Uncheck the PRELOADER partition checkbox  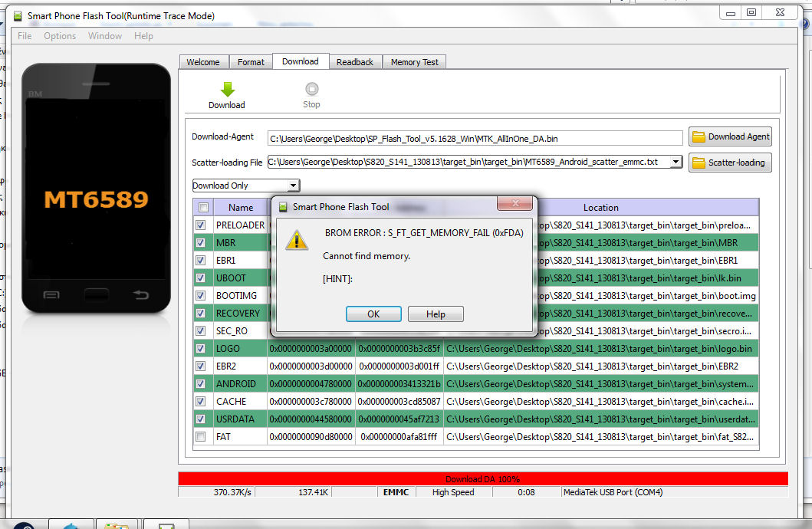tap(201, 225)
